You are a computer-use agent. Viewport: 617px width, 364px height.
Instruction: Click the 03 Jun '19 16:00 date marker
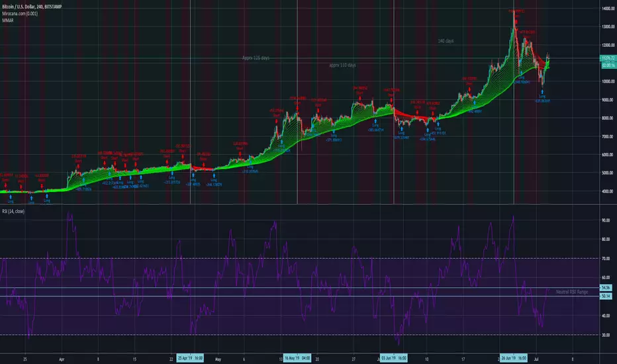[393, 358]
